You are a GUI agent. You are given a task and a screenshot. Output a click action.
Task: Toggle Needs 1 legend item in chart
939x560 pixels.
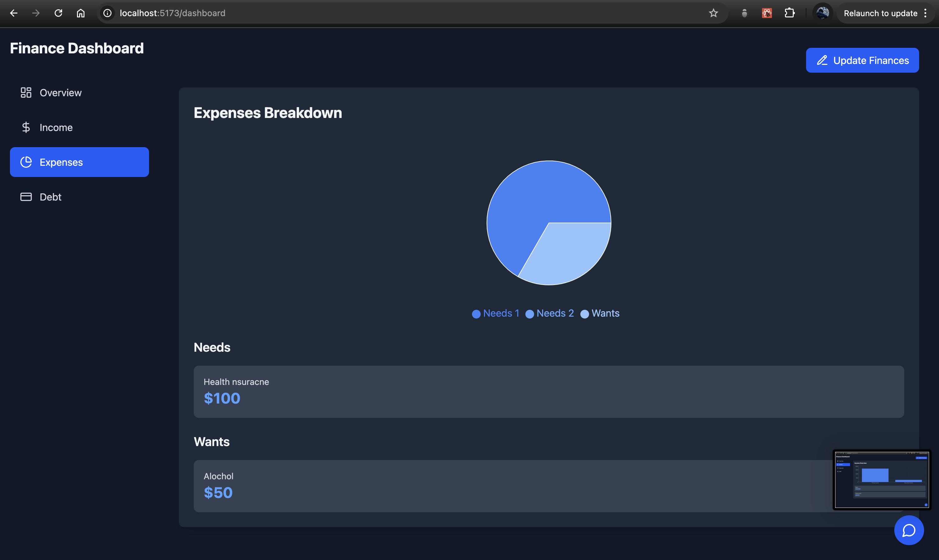click(496, 313)
